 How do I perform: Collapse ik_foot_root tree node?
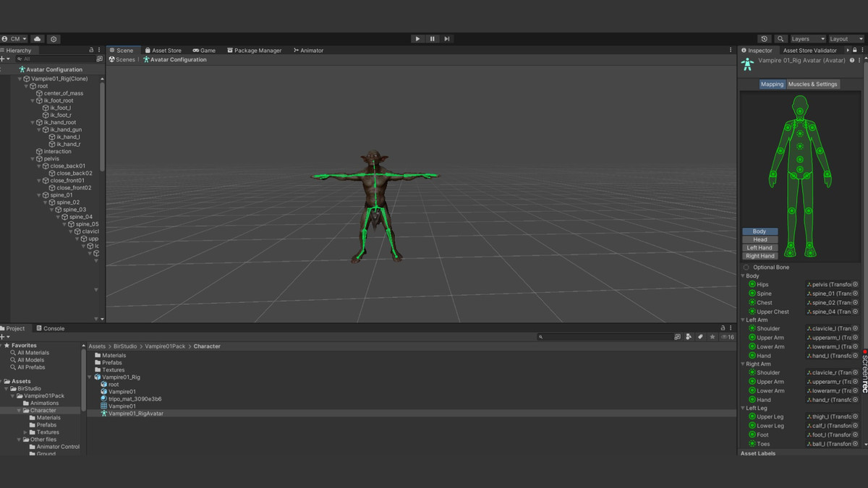click(33, 100)
